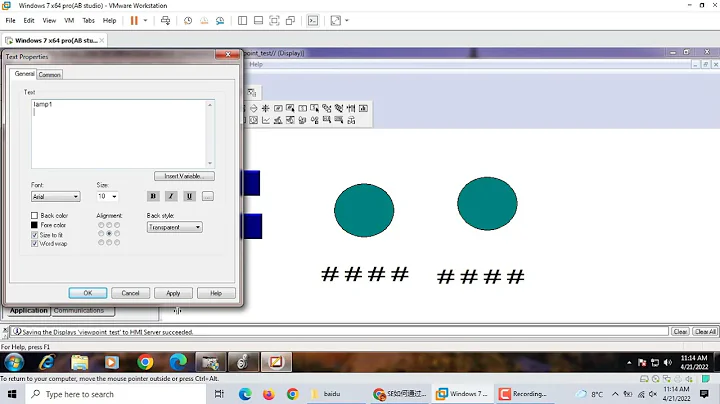Toggle Underline formatting button

[189, 196]
